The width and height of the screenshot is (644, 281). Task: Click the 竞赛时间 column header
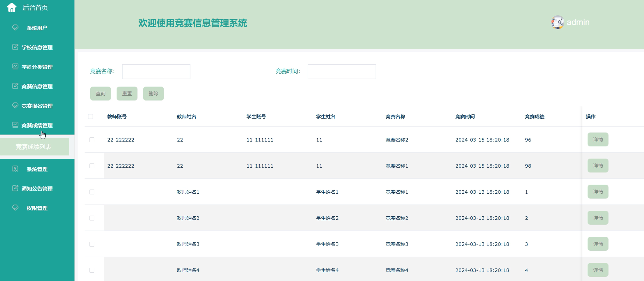[x=465, y=117]
